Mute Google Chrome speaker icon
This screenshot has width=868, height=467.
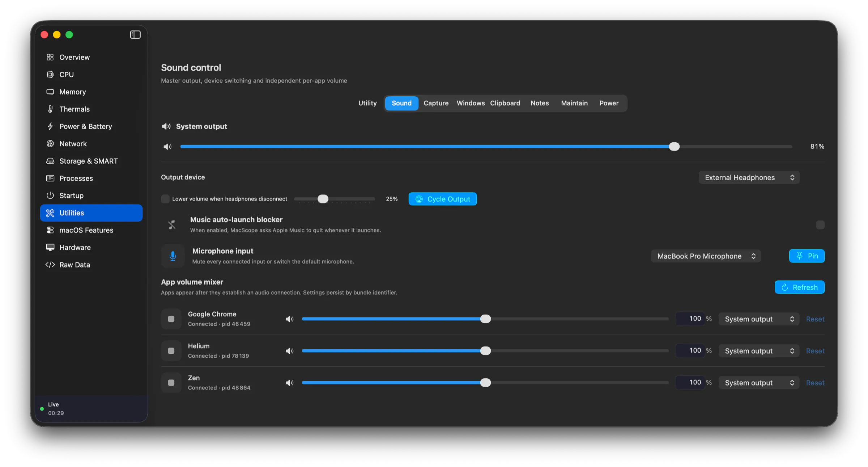tap(289, 319)
